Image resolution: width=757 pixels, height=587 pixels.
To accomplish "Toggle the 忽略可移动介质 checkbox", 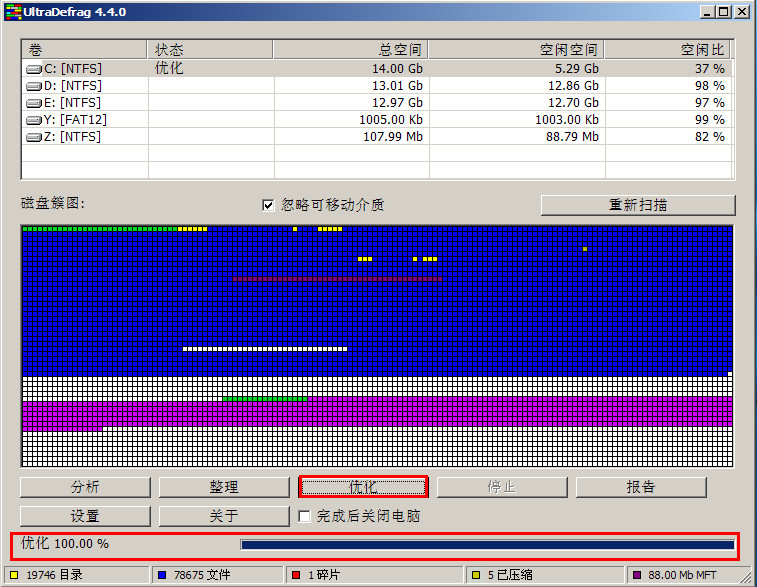I will pyautogui.click(x=268, y=205).
